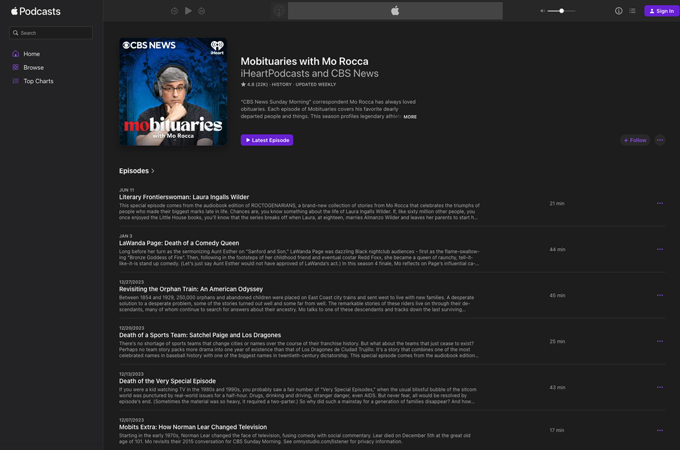
Task: Open podcast more options ellipsis button
Action: 660,140
